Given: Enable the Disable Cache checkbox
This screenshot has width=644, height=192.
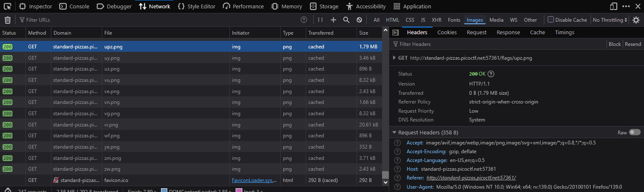Looking at the screenshot, I should (551, 20).
